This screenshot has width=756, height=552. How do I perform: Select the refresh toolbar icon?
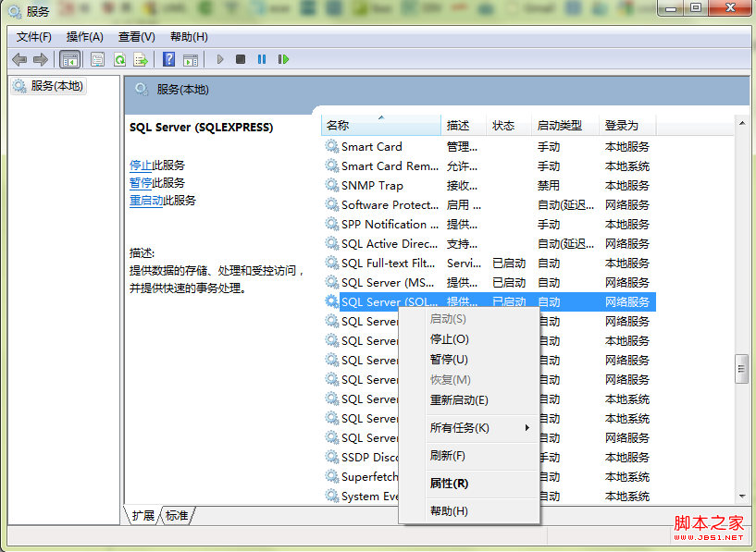[x=121, y=59]
